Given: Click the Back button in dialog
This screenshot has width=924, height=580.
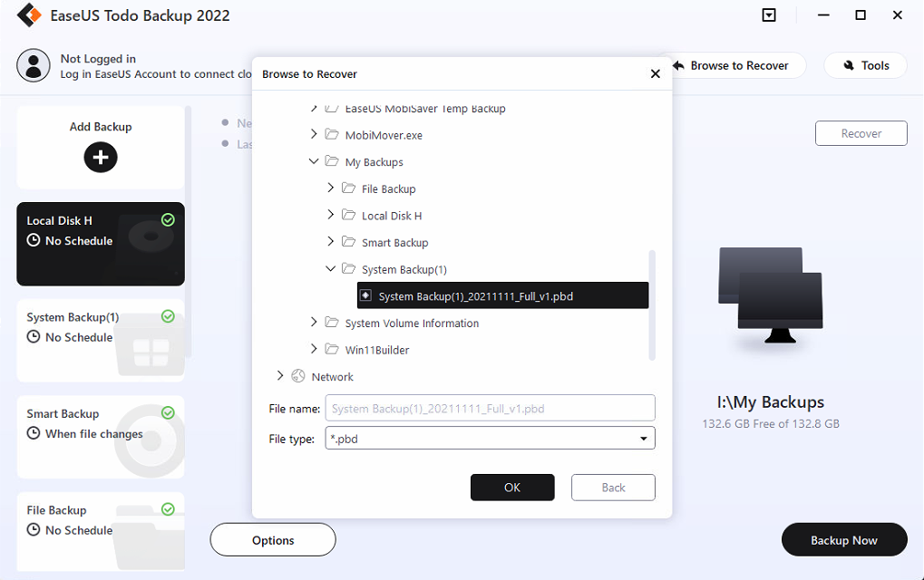Looking at the screenshot, I should (x=613, y=488).
